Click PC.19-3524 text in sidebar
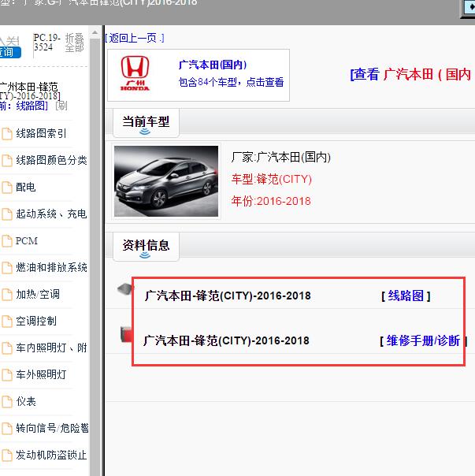This screenshot has width=475, height=476. [x=46, y=43]
